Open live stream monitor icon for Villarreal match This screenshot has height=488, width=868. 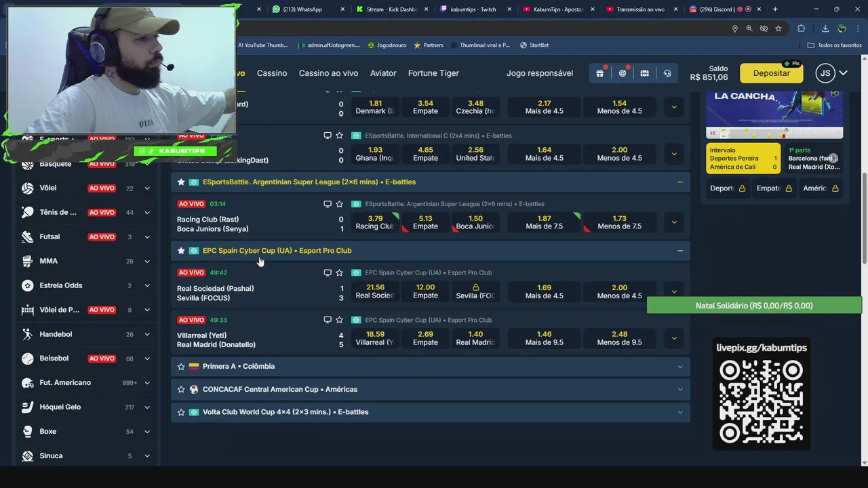328,320
